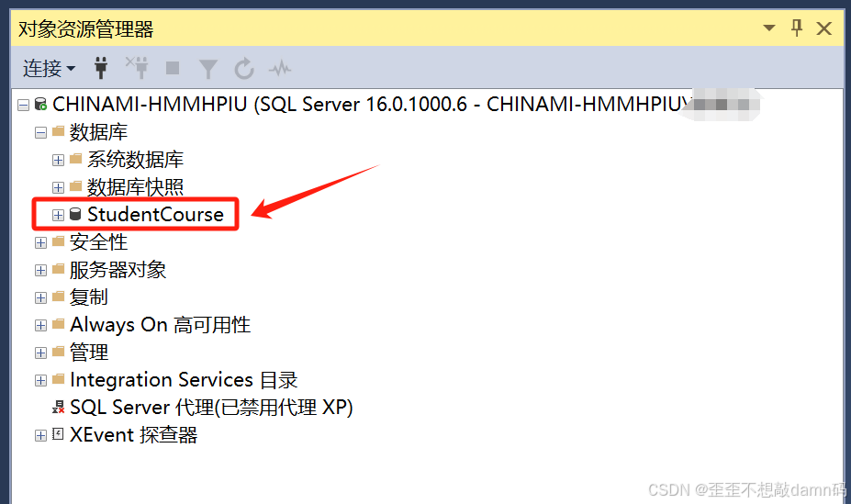Click the SQL Server 代理 disabled agent icon

coord(58,408)
